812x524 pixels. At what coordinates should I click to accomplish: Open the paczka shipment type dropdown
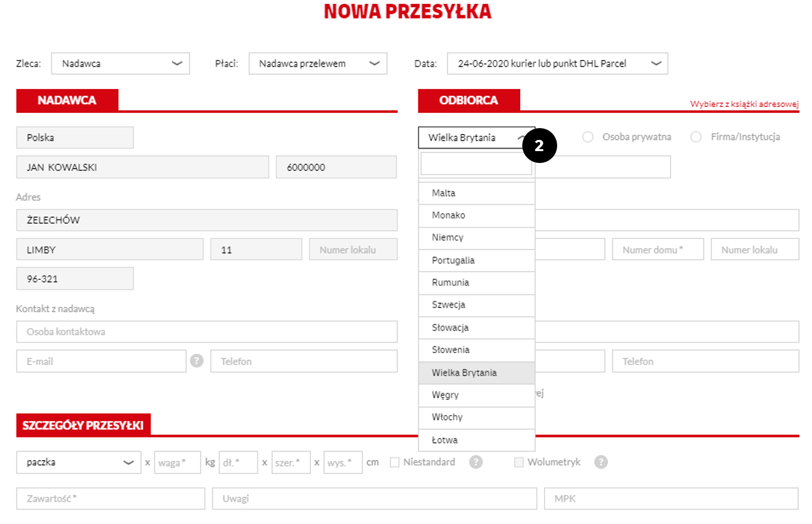tap(79, 463)
